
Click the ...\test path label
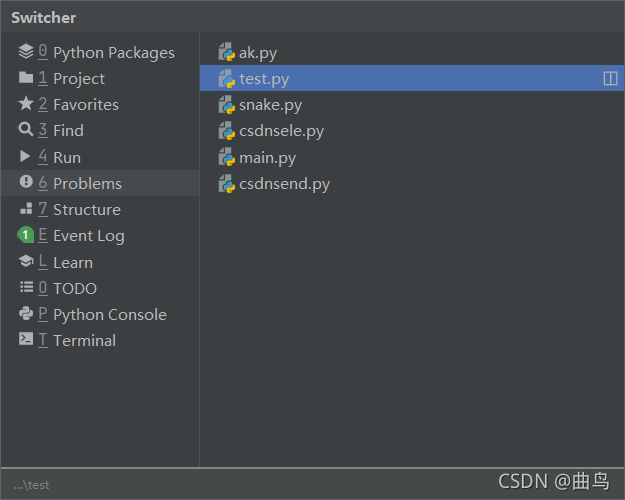coord(31,485)
